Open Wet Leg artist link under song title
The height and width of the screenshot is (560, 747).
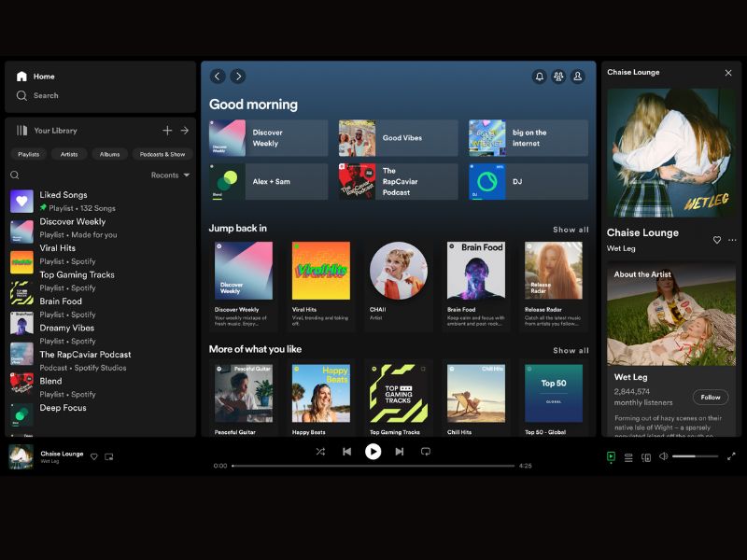621,248
